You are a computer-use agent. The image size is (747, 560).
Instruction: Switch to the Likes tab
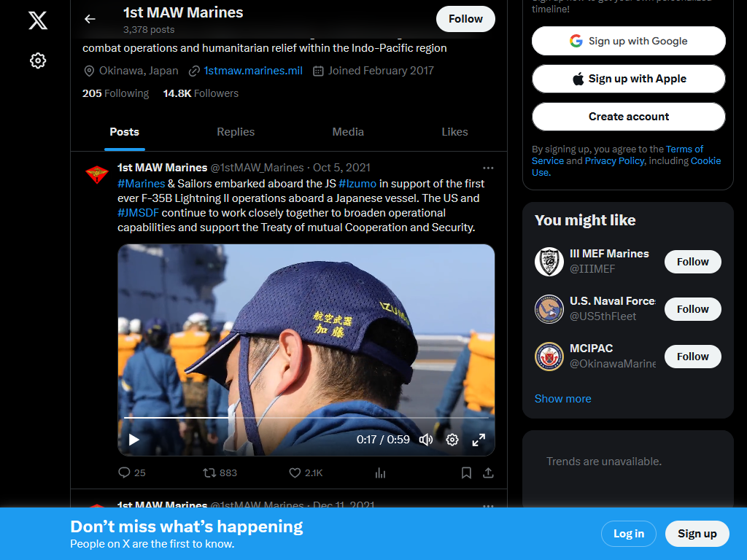[x=454, y=132]
